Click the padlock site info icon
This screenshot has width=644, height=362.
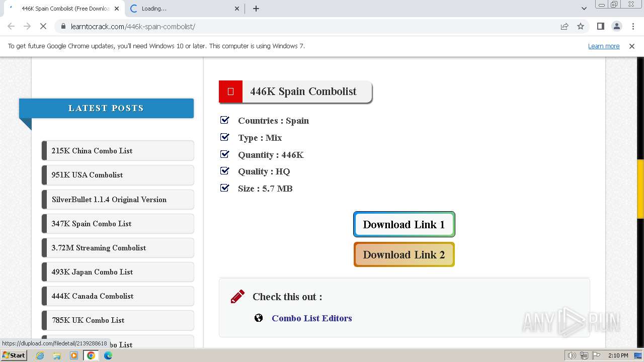pos(63,26)
